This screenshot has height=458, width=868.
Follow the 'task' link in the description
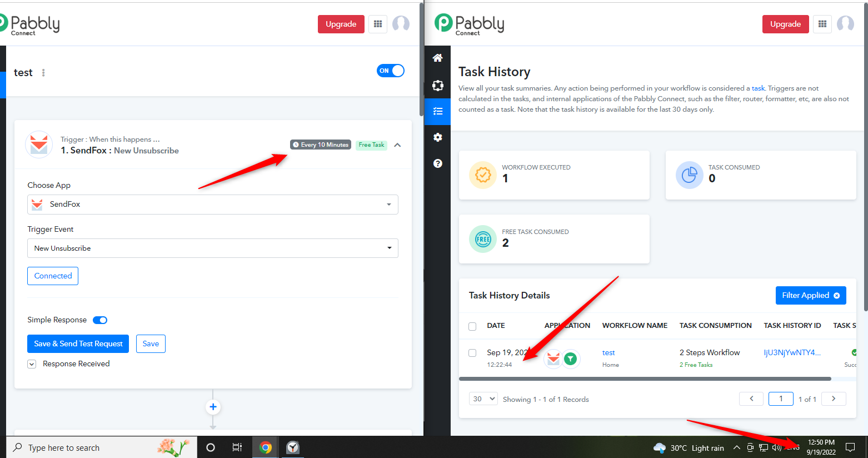(x=759, y=88)
